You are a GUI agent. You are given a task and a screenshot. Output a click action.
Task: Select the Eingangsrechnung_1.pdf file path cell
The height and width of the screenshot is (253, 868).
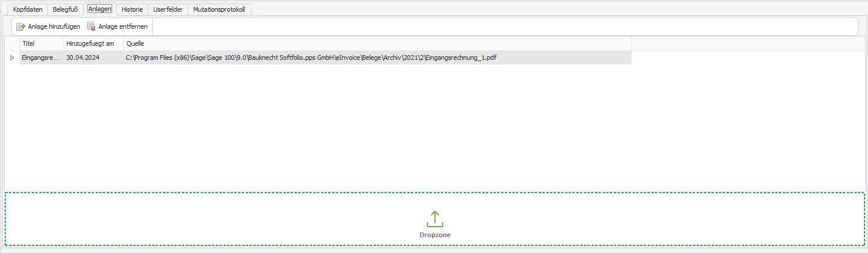pyautogui.click(x=376, y=58)
